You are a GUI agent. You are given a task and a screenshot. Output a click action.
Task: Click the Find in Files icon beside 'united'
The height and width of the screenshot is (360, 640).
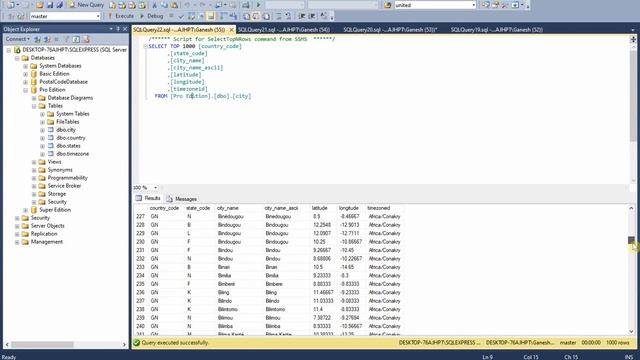click(x=387, y=5)
